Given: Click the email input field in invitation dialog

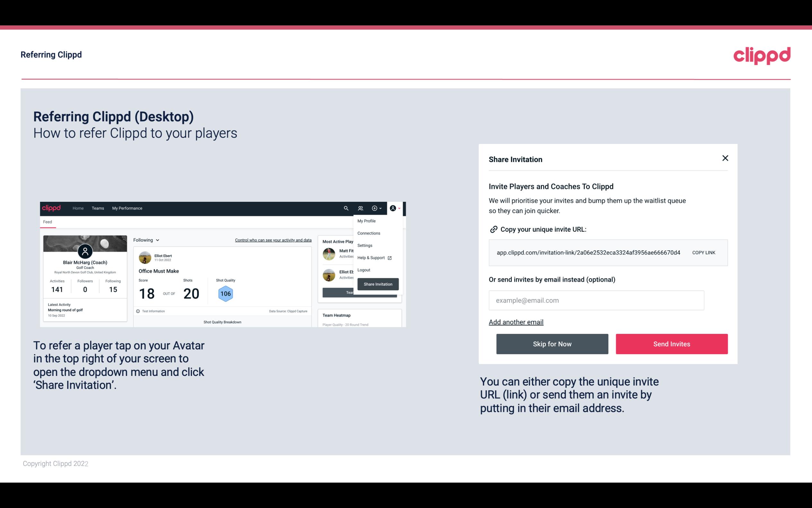Looking at the screenshot, I should (596, 300).
